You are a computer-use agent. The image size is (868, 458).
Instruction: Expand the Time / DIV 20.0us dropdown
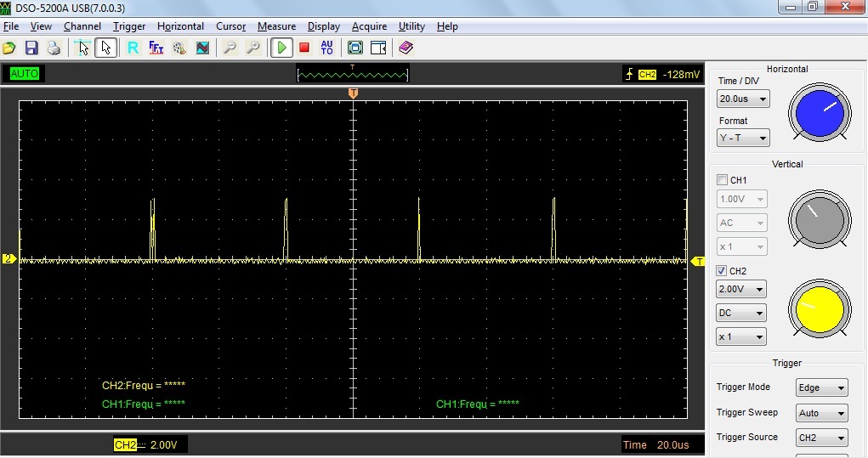coord(743,99)
